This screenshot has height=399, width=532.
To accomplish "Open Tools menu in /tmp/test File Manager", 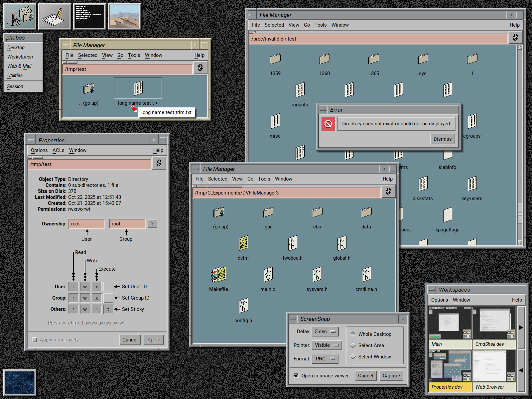I will click(x=134, y=55).
